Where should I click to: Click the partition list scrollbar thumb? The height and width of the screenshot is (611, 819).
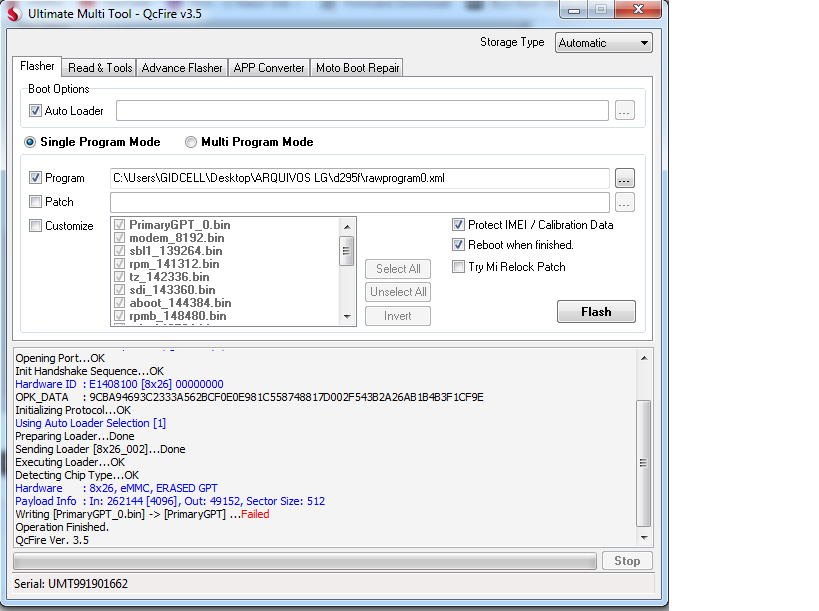tap(346, 251)
